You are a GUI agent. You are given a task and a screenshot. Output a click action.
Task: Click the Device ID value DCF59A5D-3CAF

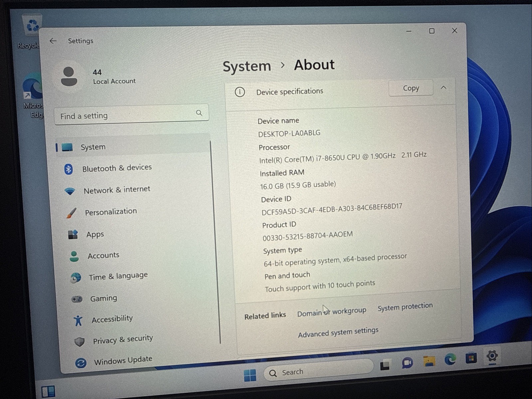point(332,210)
